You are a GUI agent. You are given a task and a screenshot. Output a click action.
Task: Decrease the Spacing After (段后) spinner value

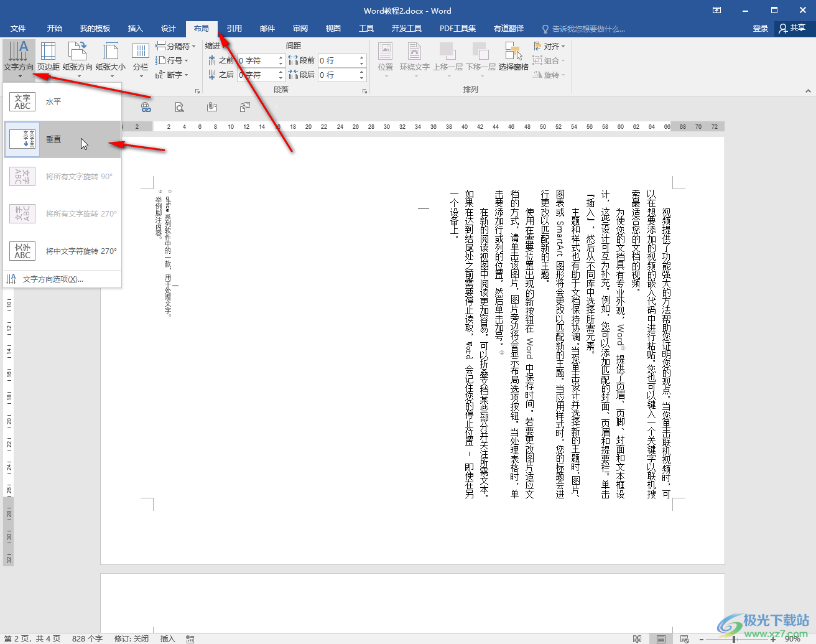pos(361,78)
